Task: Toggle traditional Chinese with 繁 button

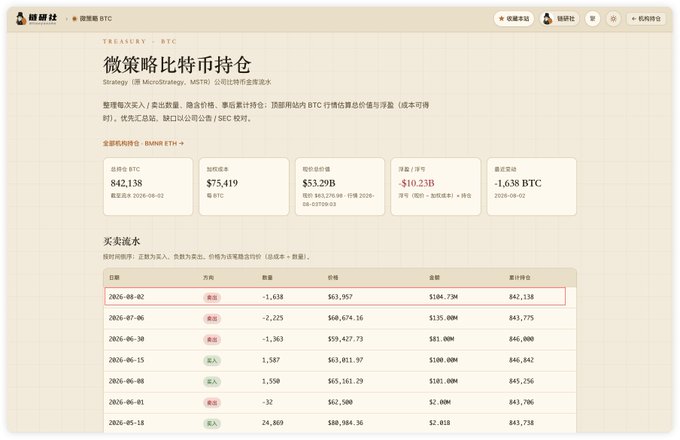Action: pos(592,19)
